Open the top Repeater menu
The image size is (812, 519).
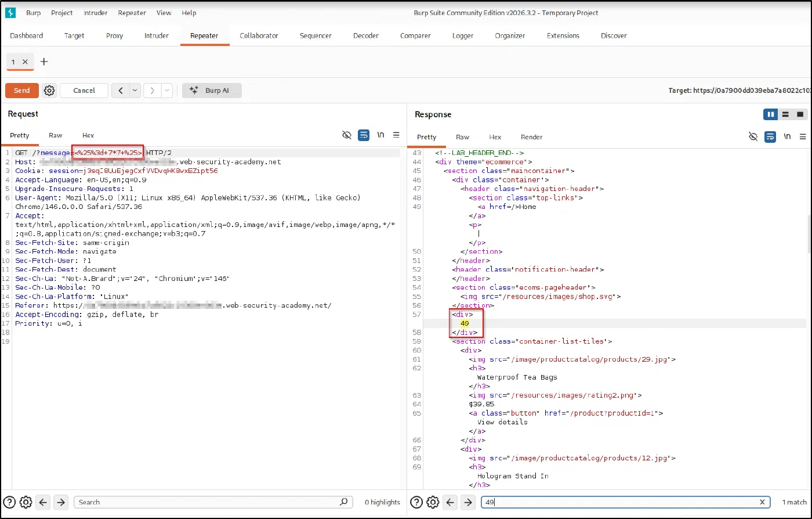tap(132, 13)
